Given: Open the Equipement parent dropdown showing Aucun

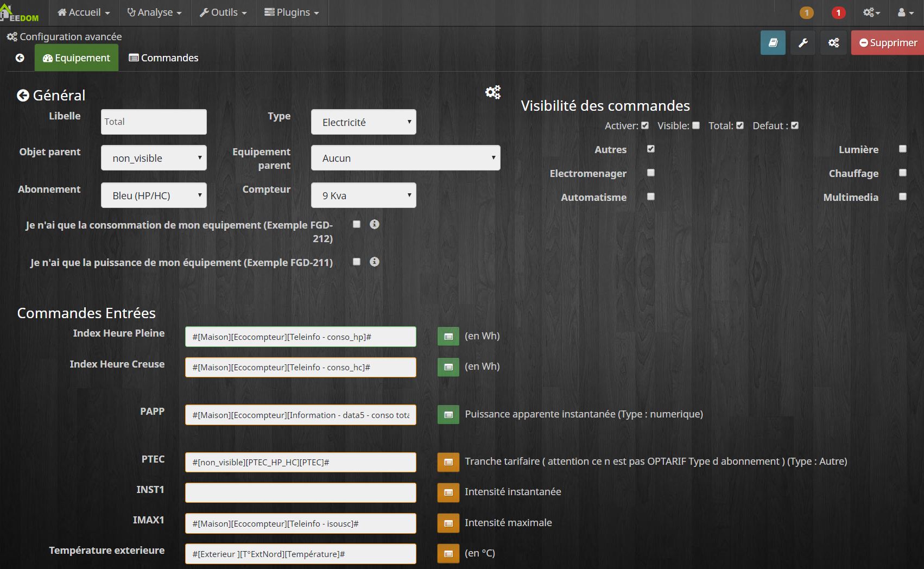Looking at the screenshot, I should point(406,158).
